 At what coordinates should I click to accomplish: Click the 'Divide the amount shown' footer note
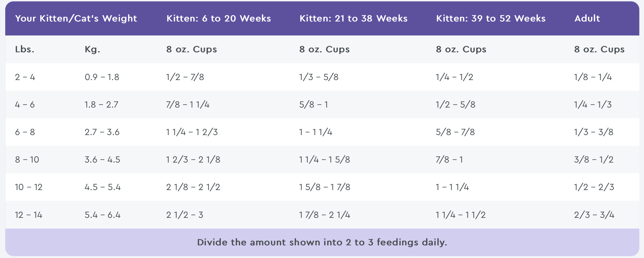[322, 242]
